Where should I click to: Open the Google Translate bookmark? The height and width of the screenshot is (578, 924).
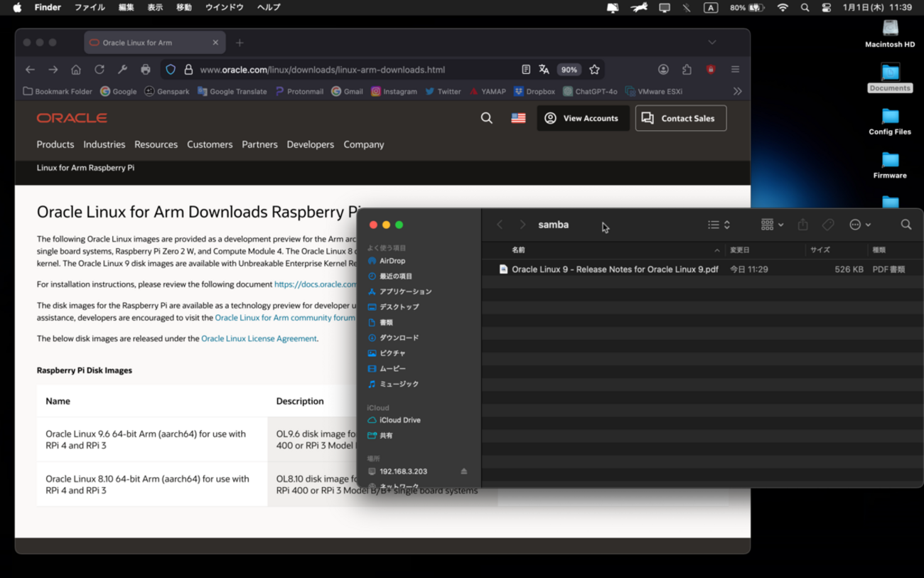click(x=232, y=91)
